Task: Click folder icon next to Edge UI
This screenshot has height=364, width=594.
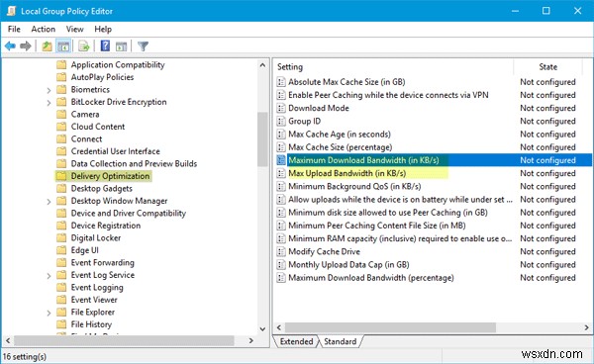Action: pos(61,250)
